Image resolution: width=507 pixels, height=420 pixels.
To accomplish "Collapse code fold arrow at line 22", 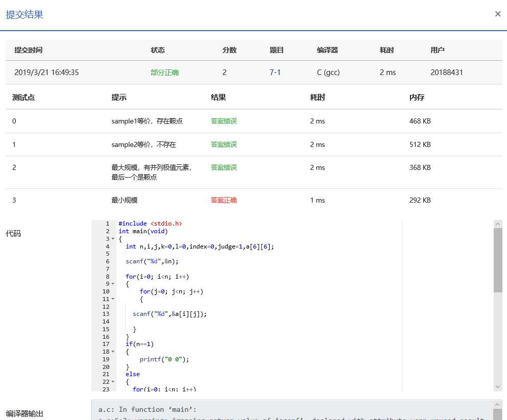I will (113, 382).
